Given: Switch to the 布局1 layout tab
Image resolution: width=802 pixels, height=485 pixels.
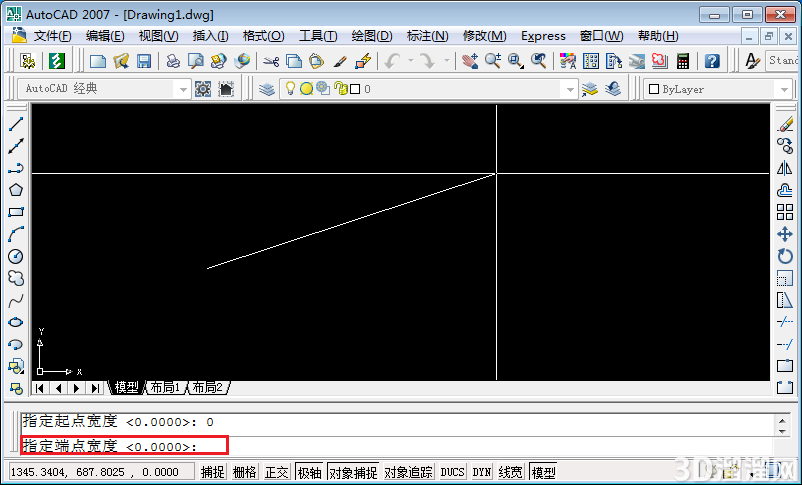Looking at the screenshot, I should 166,387.
